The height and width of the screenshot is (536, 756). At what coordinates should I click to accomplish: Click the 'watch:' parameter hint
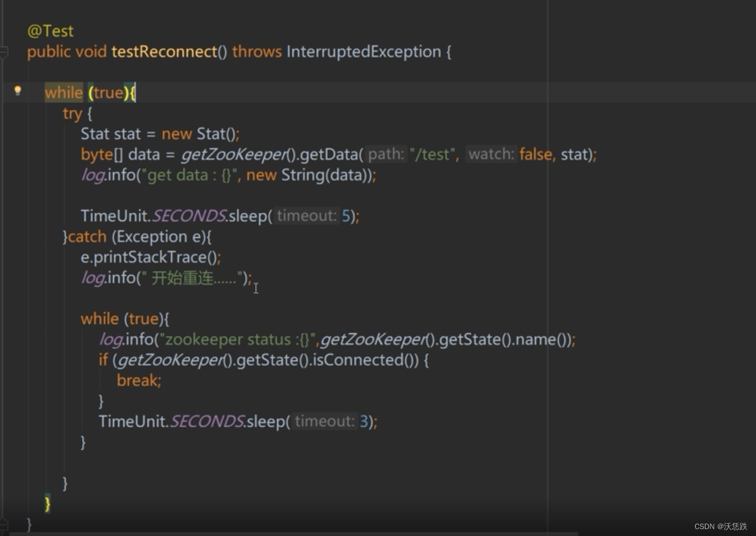[491, 155]
